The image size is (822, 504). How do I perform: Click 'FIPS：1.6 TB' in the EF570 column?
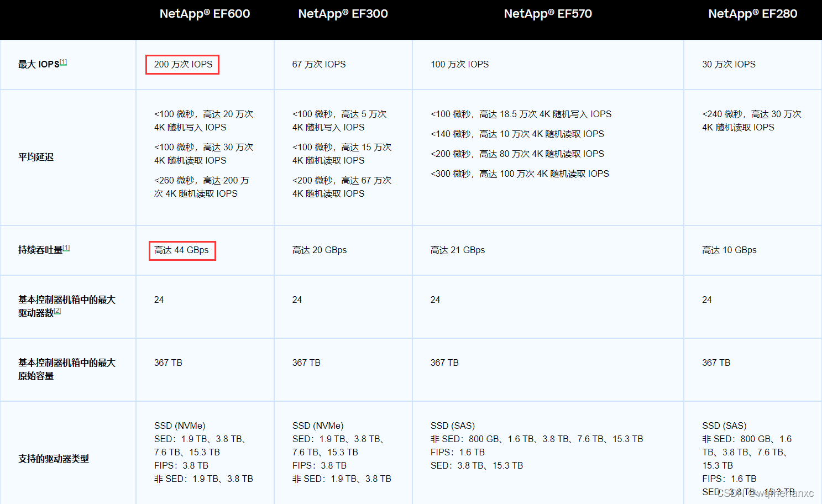tap(458, 453)
